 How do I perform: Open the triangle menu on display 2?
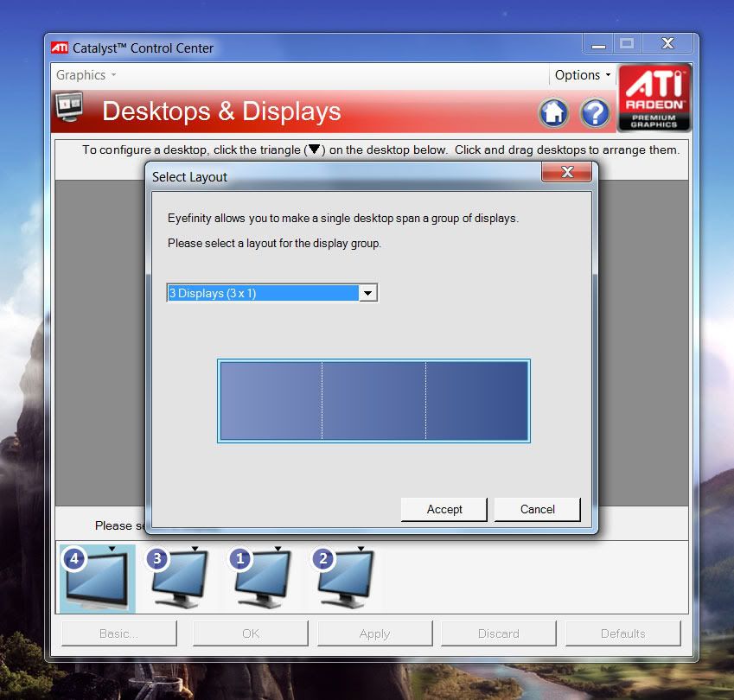tap(361, 549)
